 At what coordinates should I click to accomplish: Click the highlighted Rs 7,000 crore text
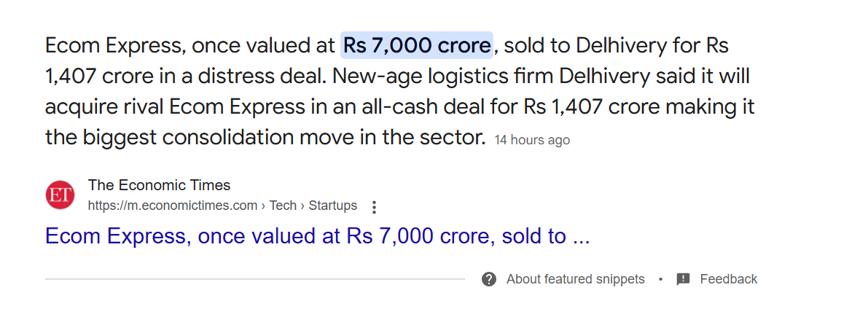417,45
